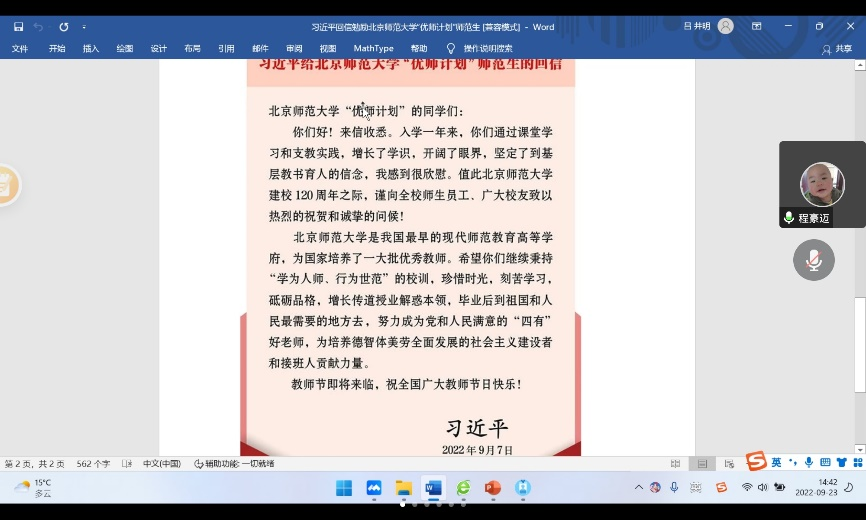The image size is (866, 520).
Task: Click the 562 个字 word count indicator
Action: 94,464
